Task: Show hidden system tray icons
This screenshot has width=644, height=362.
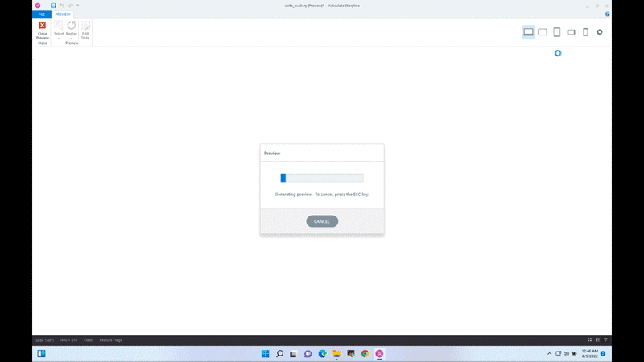Action: point(549,354)
